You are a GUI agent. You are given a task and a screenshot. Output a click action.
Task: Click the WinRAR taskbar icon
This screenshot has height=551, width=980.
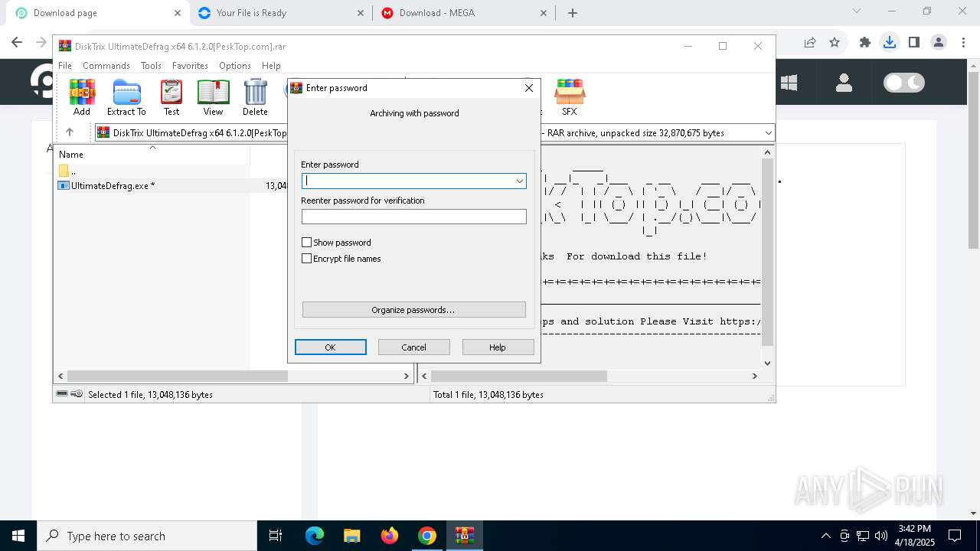[465, 536]
